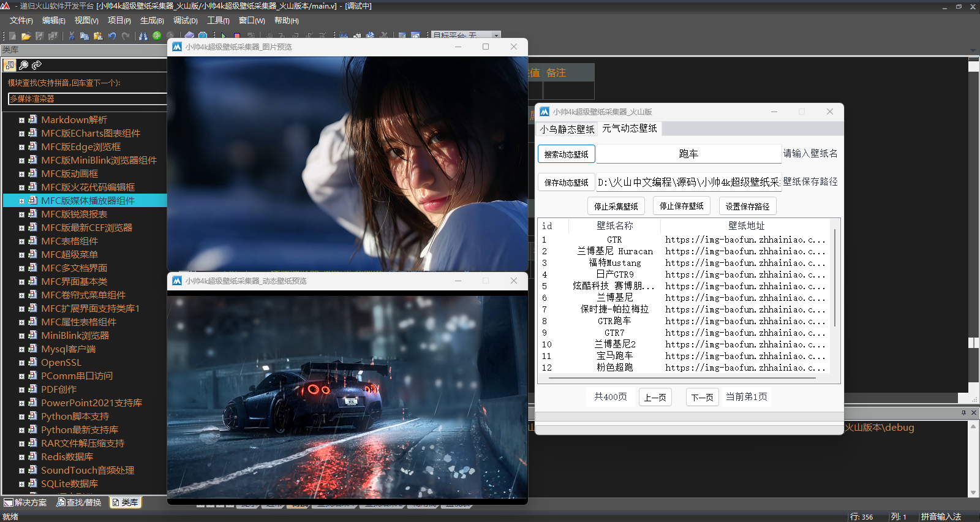The width and height of the screenshot is (980, 522).
Task: Click the Cut scissors toolbar icon
Action: [x=72, y=36]
